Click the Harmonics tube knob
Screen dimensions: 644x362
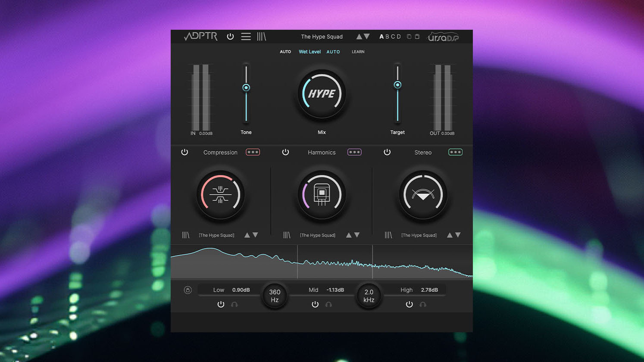pos(322,195)
